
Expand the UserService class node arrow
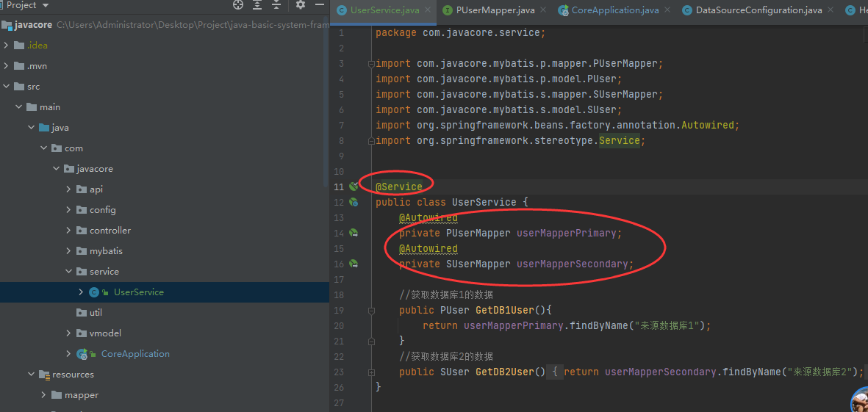[81, 292]
